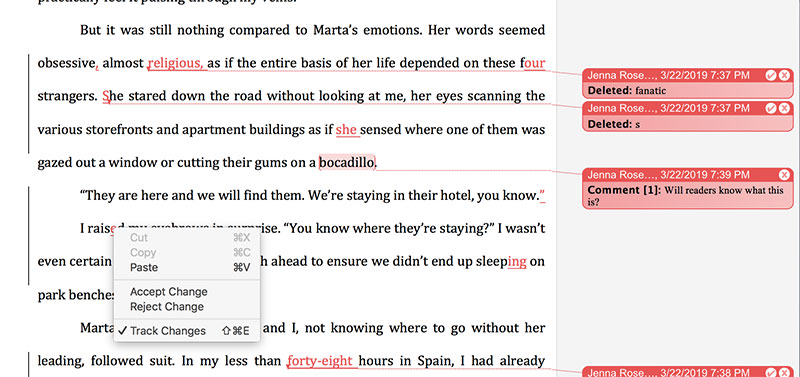The width and height of the screenshot is (800, 377).
Task: Click the inserted 'ing' in 'sleeping'
Action: coord(517,262)
